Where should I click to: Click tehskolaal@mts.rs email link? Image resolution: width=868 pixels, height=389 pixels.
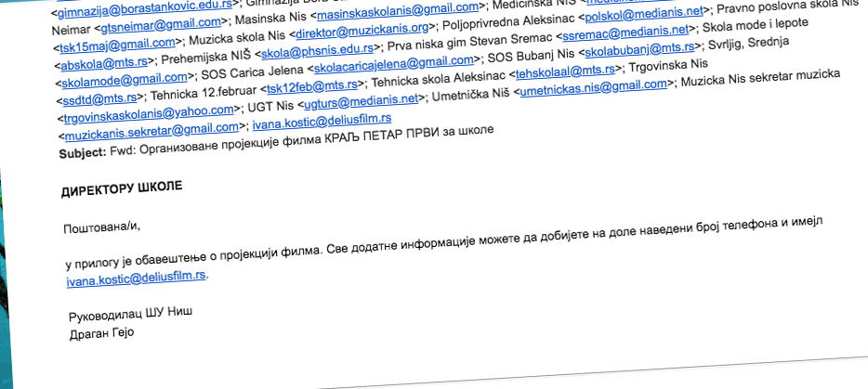[x=566, y=68]
